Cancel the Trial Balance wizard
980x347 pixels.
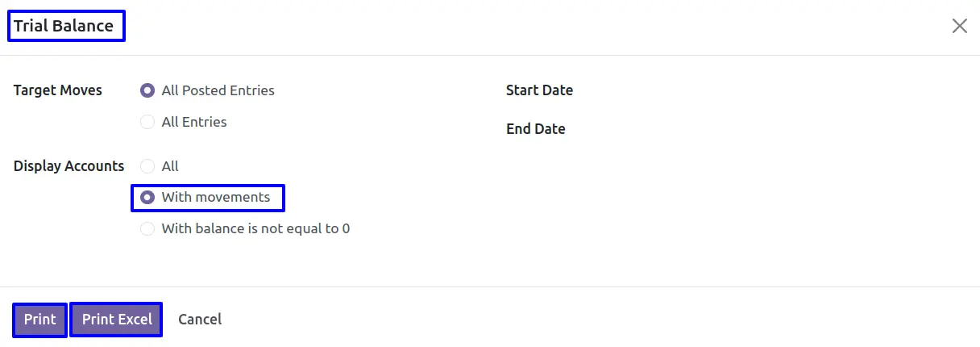pos(200,320)
